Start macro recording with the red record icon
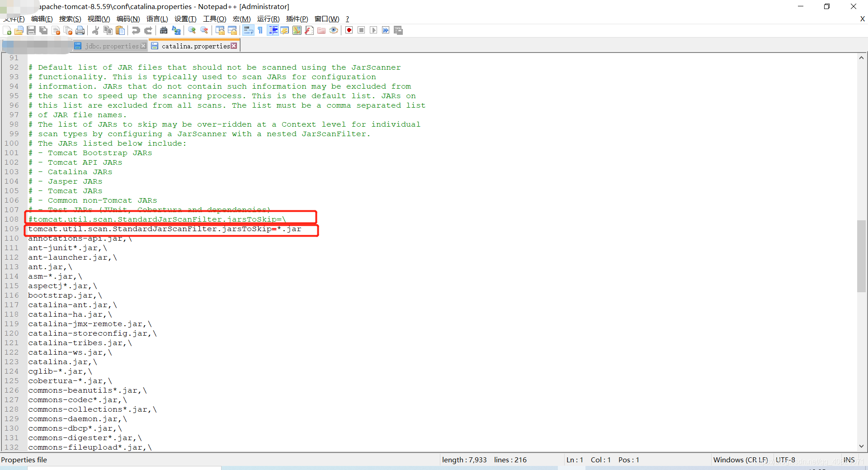Screen dimensions: 868x470 349,30
